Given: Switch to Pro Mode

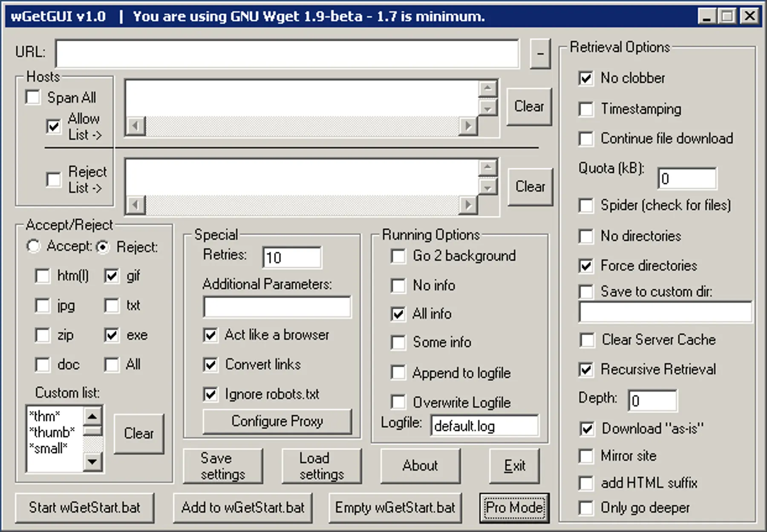Looking at the screenshot, I should (514, 508).
